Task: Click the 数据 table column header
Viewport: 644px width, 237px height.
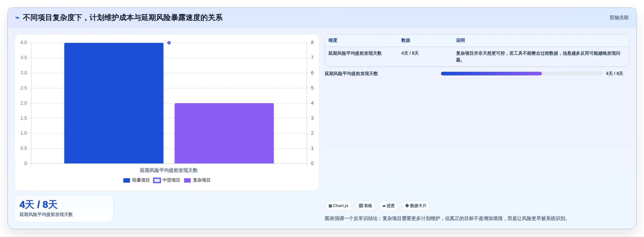Action: pos(406,41)
